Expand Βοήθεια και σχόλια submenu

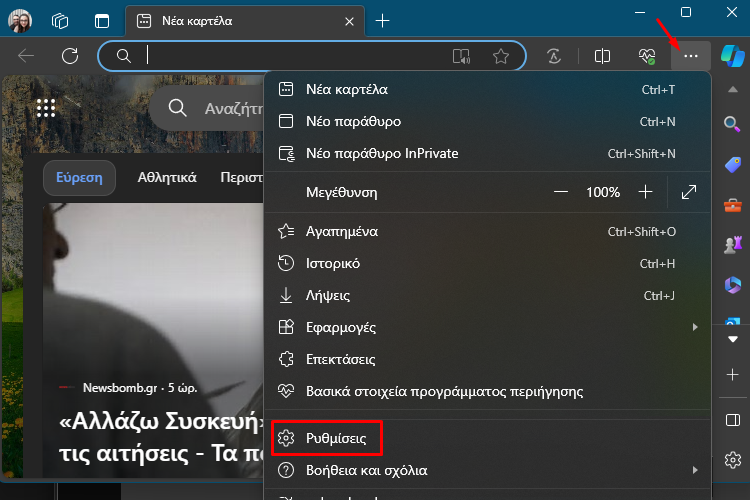[487, 470]
